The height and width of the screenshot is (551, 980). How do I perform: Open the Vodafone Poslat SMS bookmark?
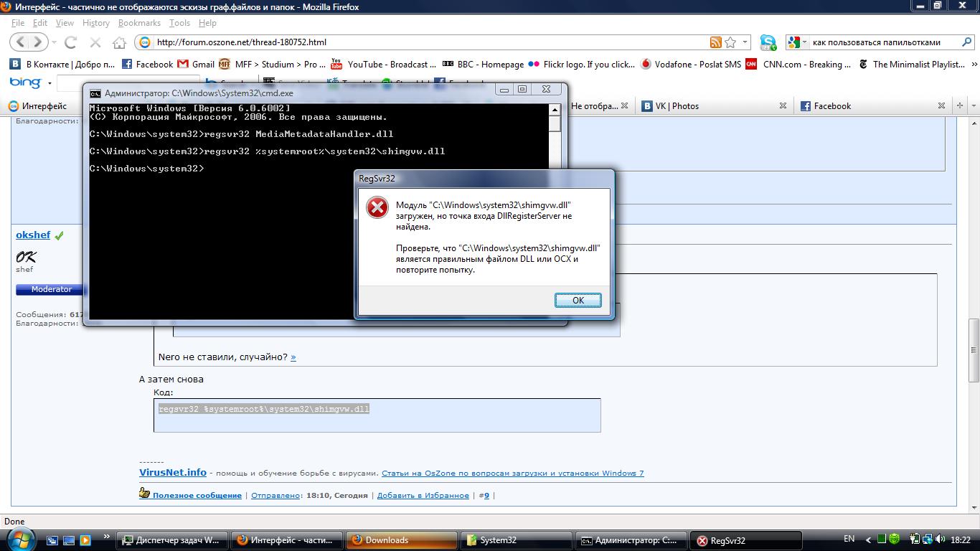(690, 64)
